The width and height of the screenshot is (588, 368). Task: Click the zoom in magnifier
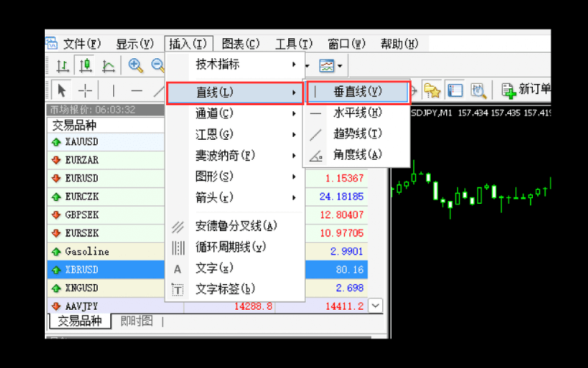pos(136,66)
